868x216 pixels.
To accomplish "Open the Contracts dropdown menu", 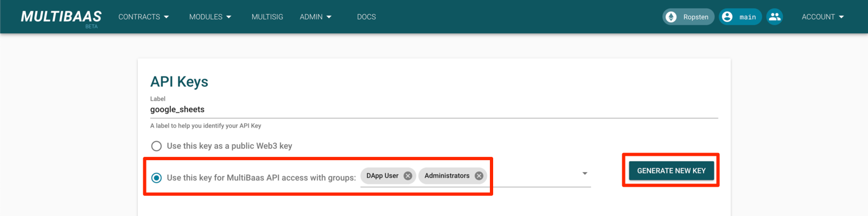I will coord(144,17).
